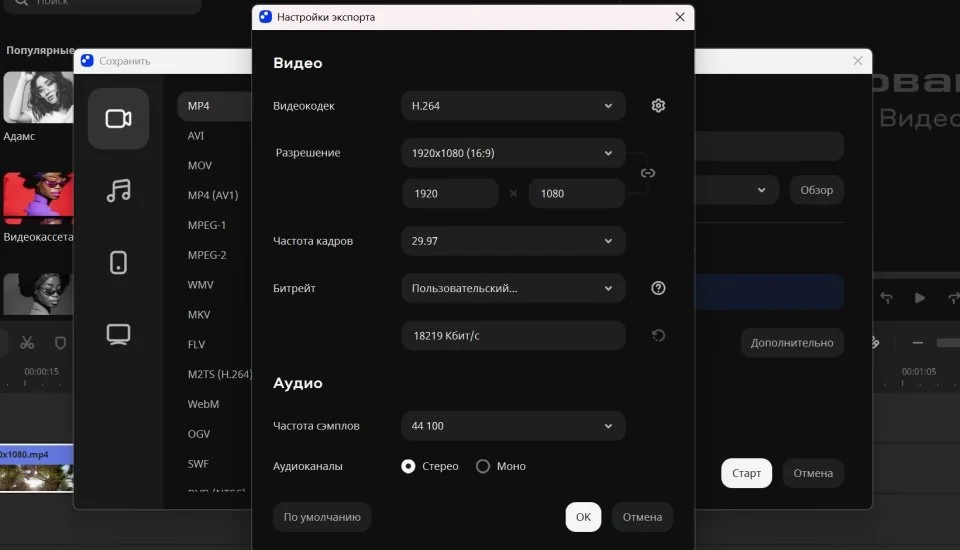Choose the SWF format
Viewport: 960px width, 550px height.
198,464
